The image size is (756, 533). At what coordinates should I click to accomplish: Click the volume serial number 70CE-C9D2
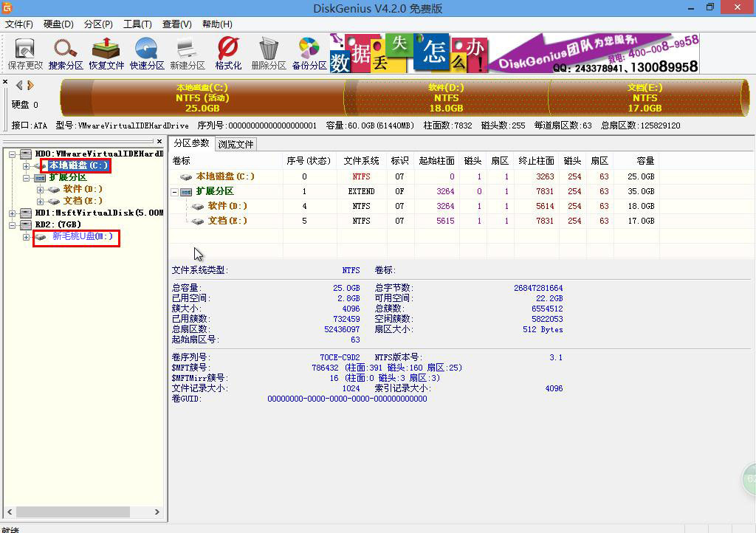point(340,357)
